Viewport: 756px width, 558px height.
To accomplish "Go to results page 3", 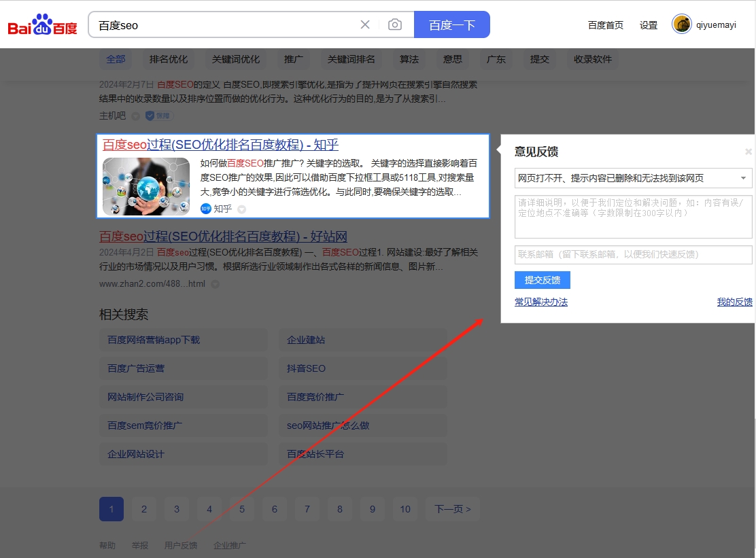I will (177, 509).
